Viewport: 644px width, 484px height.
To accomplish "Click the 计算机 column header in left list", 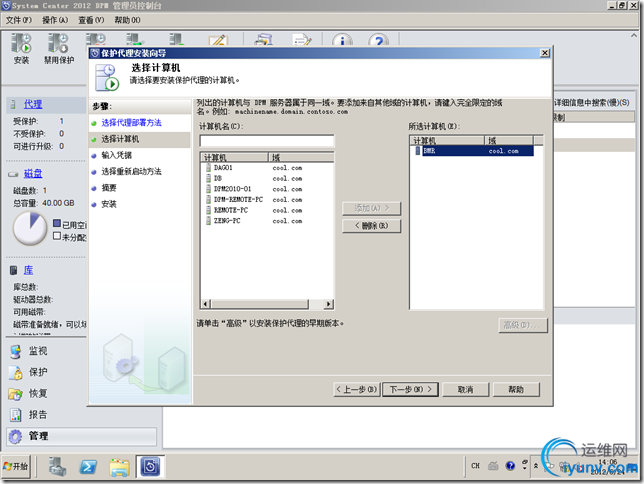I will click(235, 157).
